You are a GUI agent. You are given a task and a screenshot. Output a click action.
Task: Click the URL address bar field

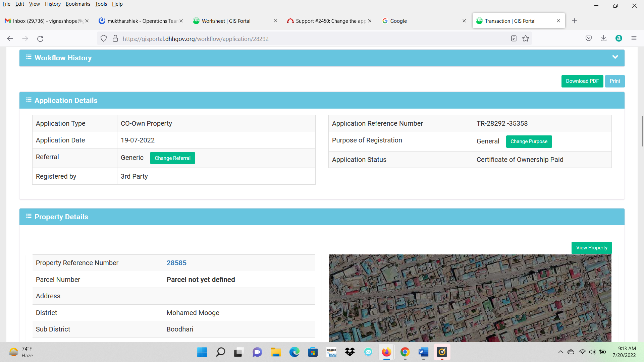click(x=314, y=39)
